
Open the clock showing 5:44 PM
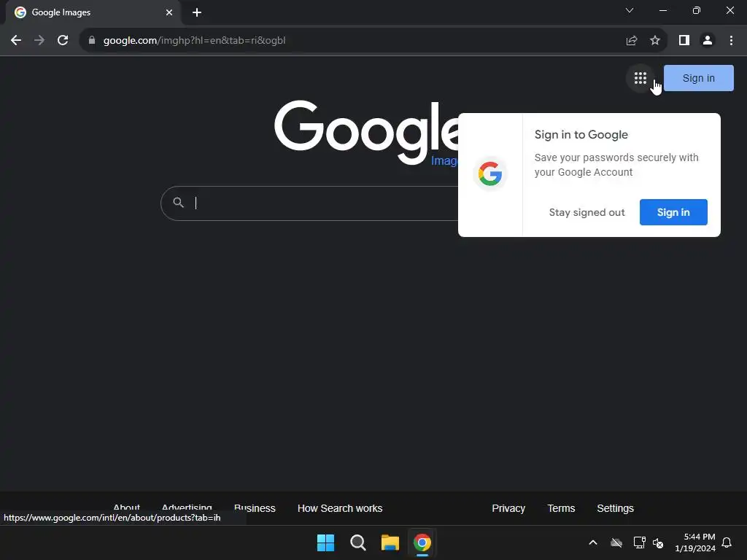click(x=695, y=542)
